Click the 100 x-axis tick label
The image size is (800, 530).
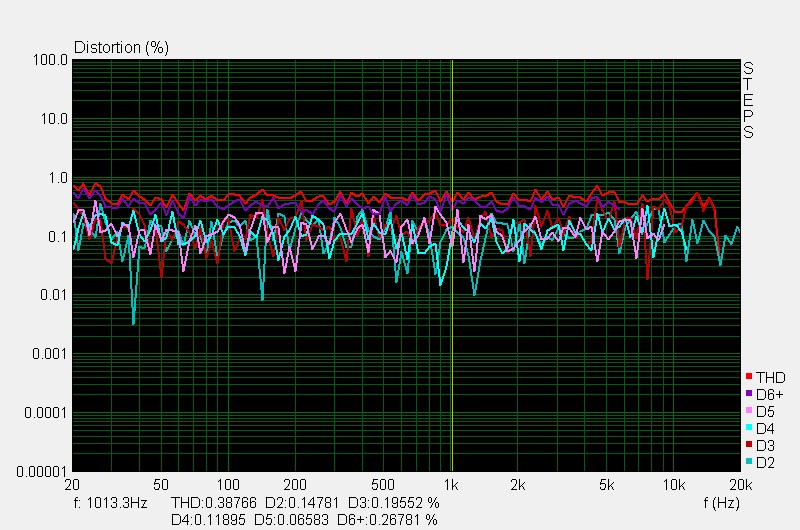click(228, 485)
